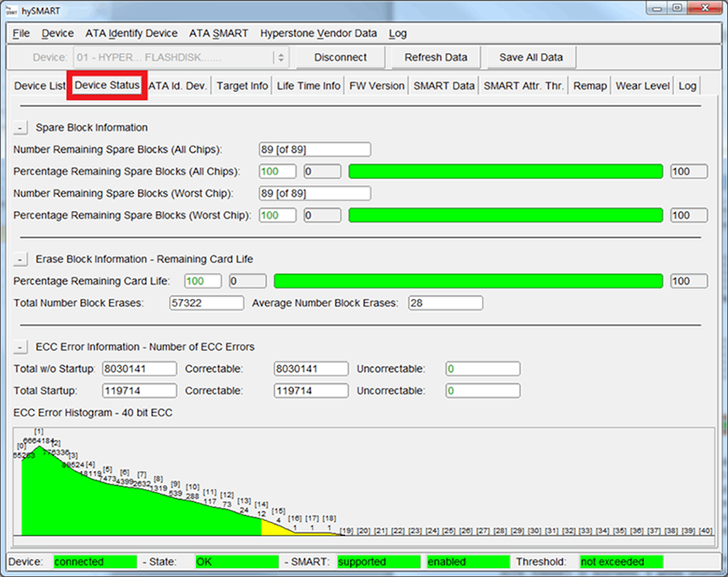Viewport: 728px width, 577px height.
Task: Collapse the ECC Error Information section
Action: point(21,347)
